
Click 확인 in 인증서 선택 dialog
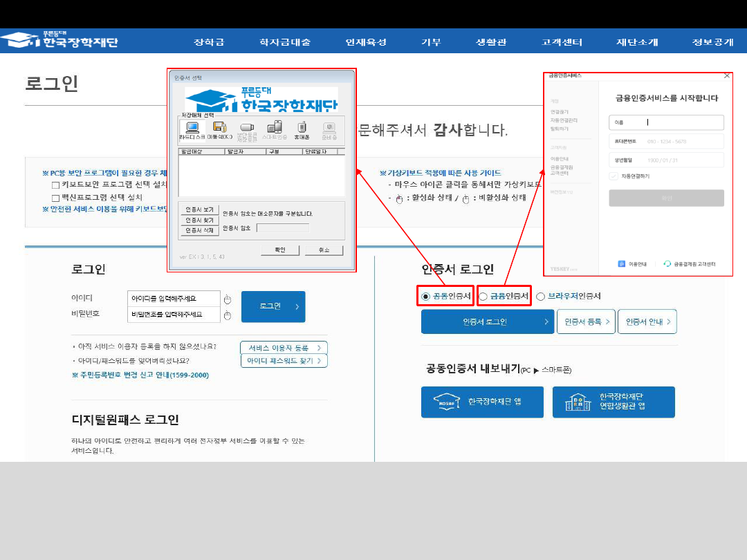(280, 250)
